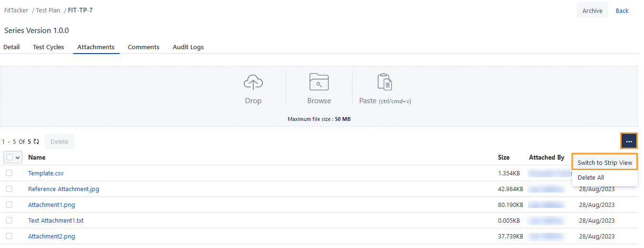Click the 42.984KB size value

[x=510, y=189]
